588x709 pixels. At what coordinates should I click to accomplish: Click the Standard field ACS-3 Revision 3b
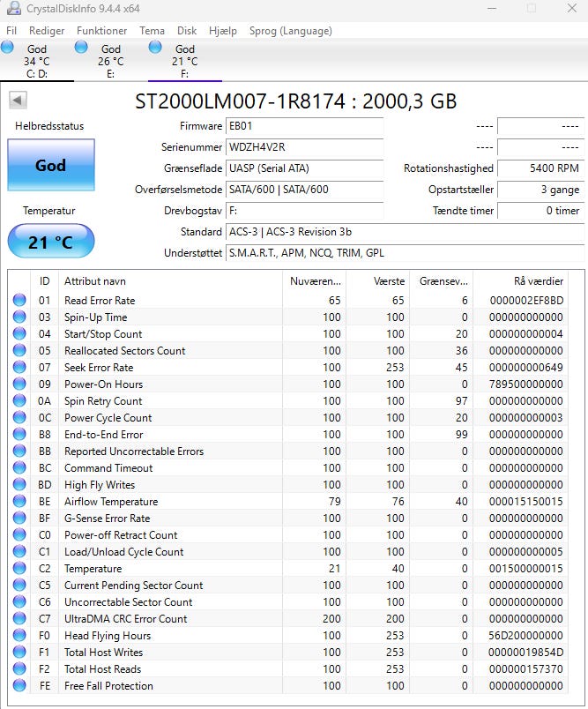(x=405, y=232)
